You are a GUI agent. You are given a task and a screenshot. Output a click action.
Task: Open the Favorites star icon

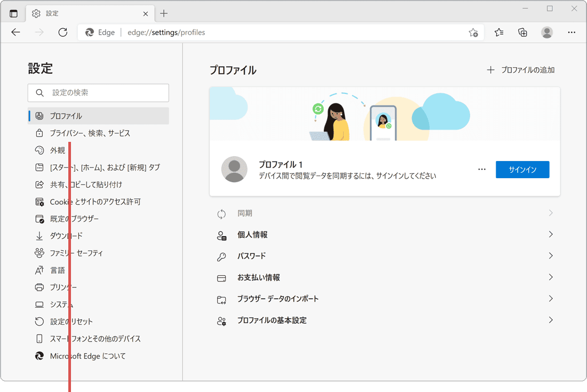(x=498, y=33)
